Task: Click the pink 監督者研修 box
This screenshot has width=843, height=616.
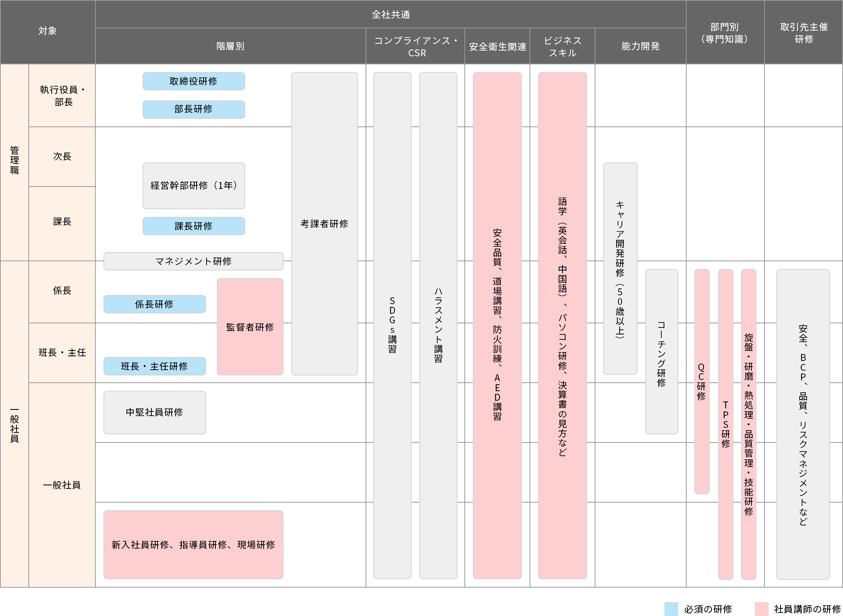Action: [250, 327]
